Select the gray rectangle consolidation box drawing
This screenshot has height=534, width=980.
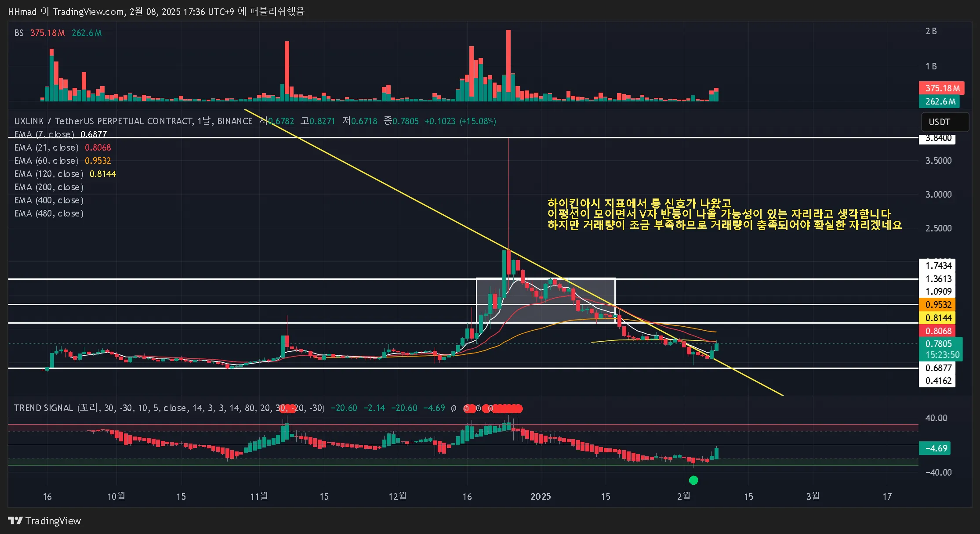coord(546,300)
